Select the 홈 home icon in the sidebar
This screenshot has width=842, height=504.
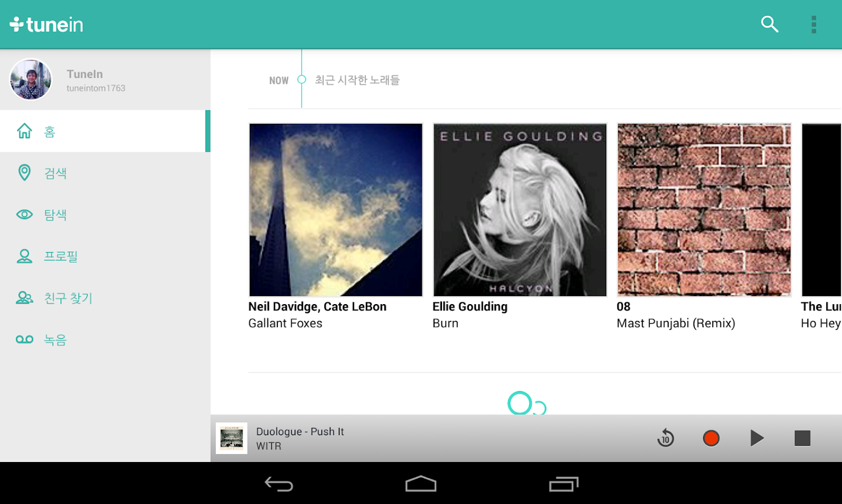click(x=25, y=130)
